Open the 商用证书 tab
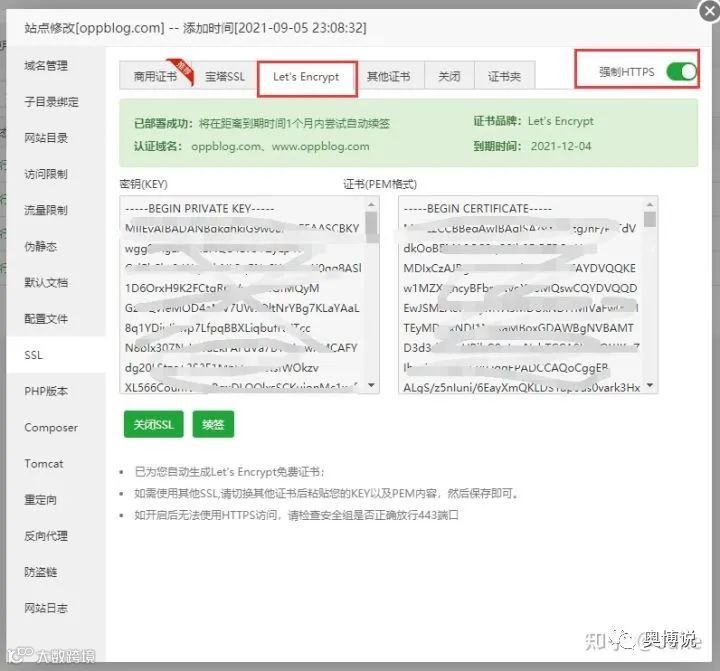Screen dimensions: 720x671 (156, 76)
